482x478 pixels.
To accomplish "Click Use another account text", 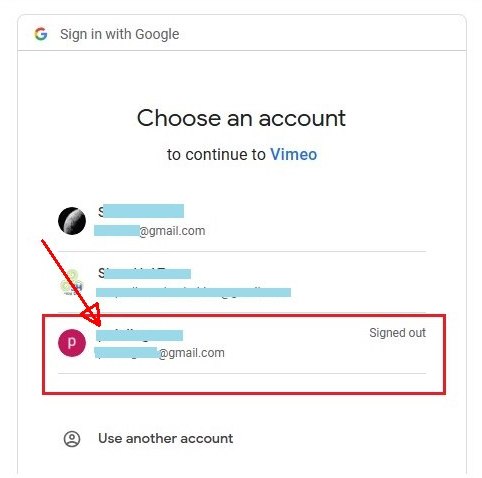I will 166,439.
